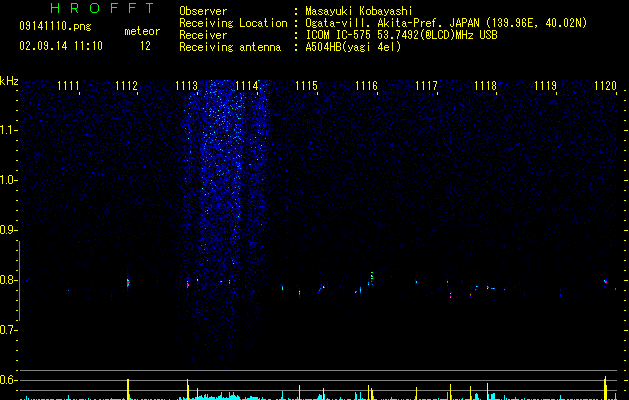Click the 1113 time axis marker

point(187,86)
